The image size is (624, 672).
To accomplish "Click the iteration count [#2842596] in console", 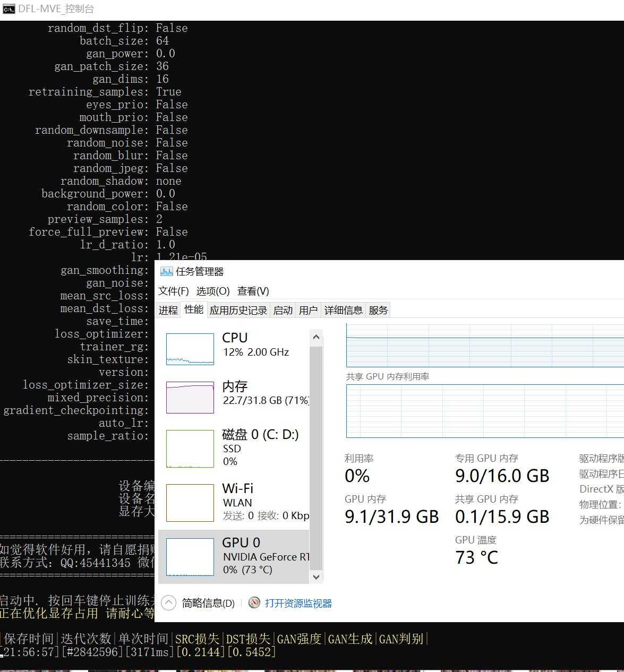I will [x=92, y=652].
